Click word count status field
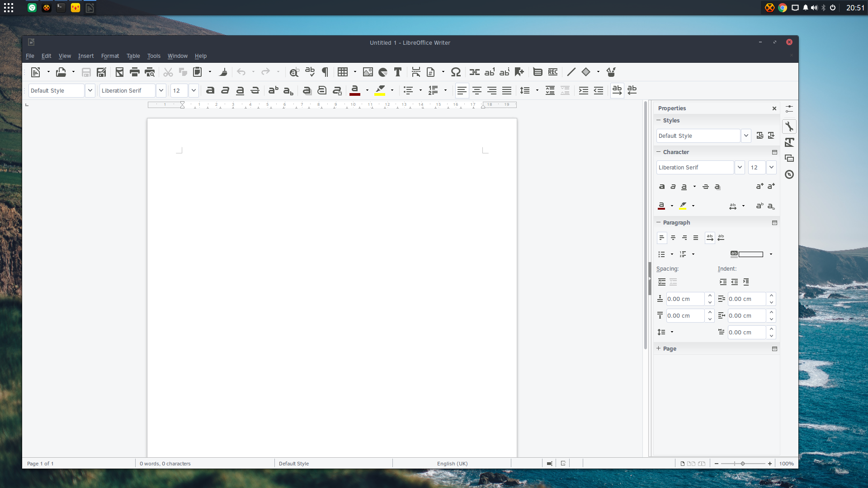 (x=165, y=464)
